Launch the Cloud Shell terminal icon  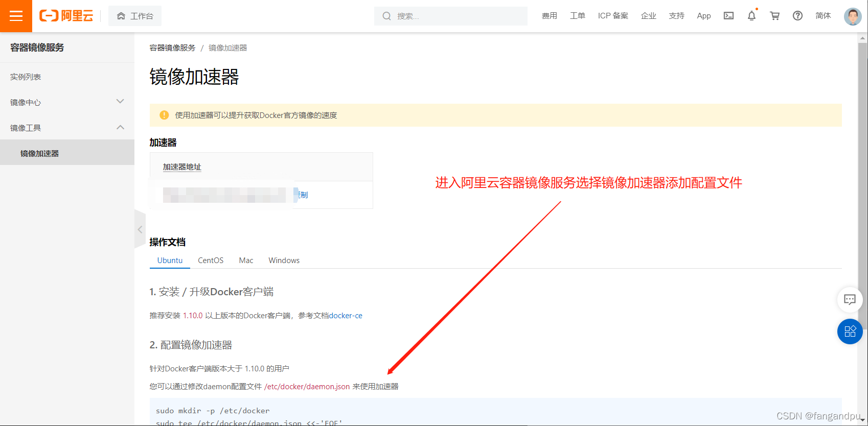coord(728,16)
